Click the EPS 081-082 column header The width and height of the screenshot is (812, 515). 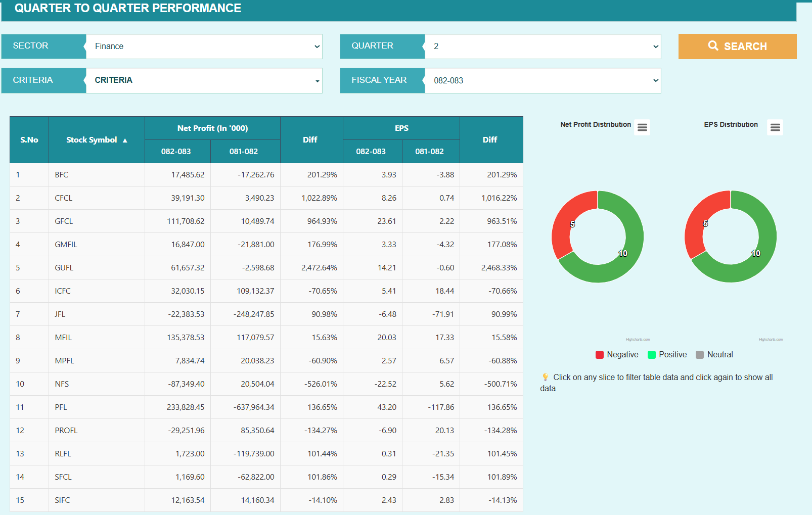[429, 152]
